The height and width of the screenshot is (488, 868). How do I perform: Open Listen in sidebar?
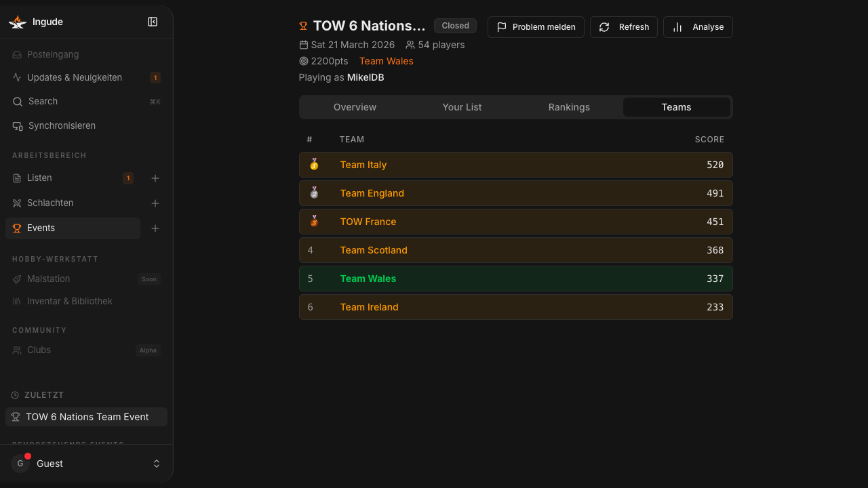pos(73,178)
